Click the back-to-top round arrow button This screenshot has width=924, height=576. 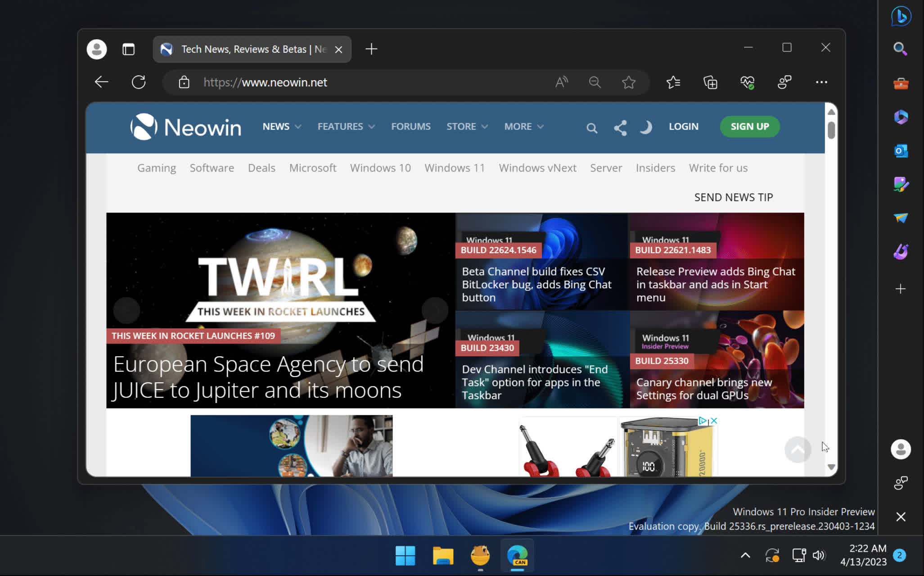coord(798,449)
